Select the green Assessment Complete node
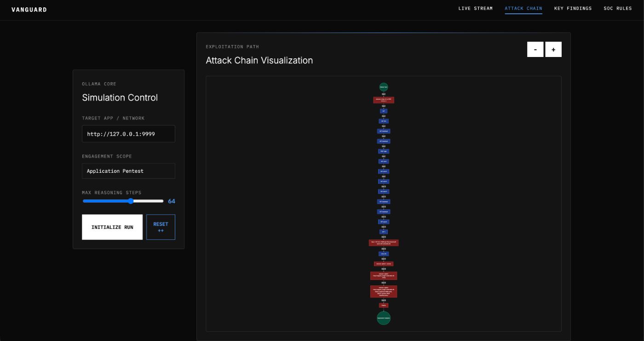 [x=383, y=318]
